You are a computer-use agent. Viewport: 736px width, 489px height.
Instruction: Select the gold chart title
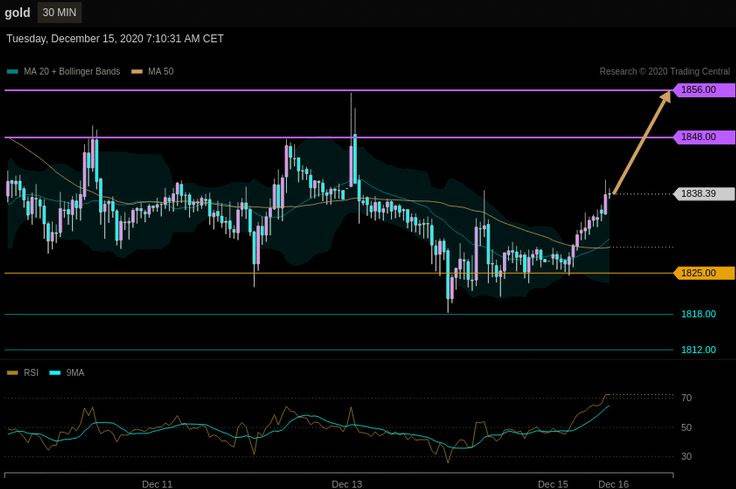(17, 13)
